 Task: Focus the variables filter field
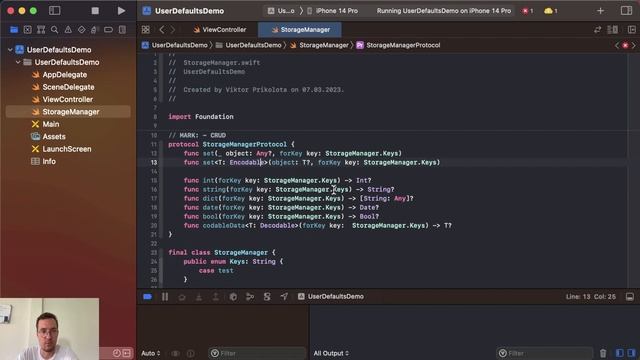[x=257, y=353]
